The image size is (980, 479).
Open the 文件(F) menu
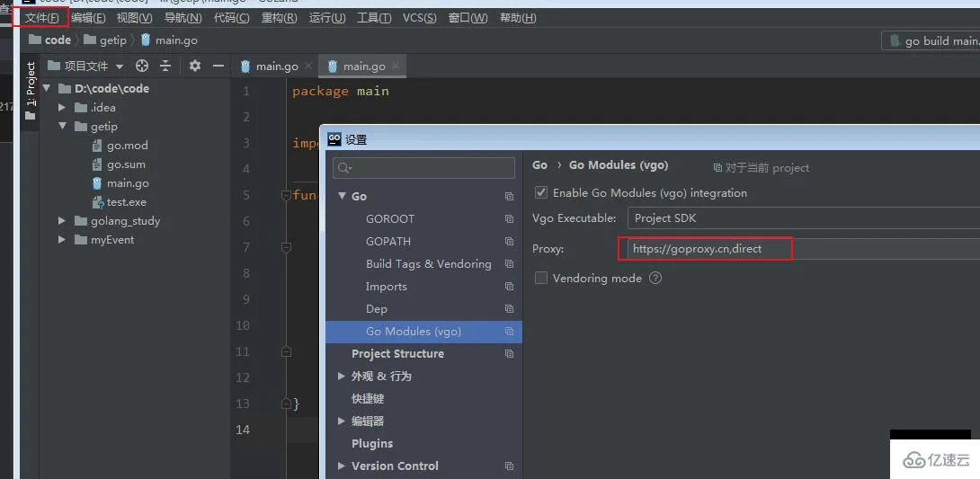point(42,18)
